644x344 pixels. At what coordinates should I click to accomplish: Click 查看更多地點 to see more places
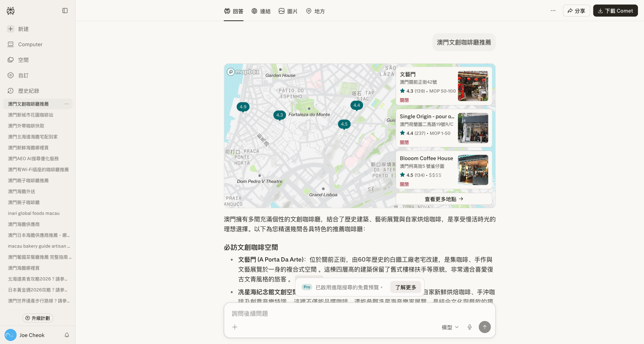point(444,199)
